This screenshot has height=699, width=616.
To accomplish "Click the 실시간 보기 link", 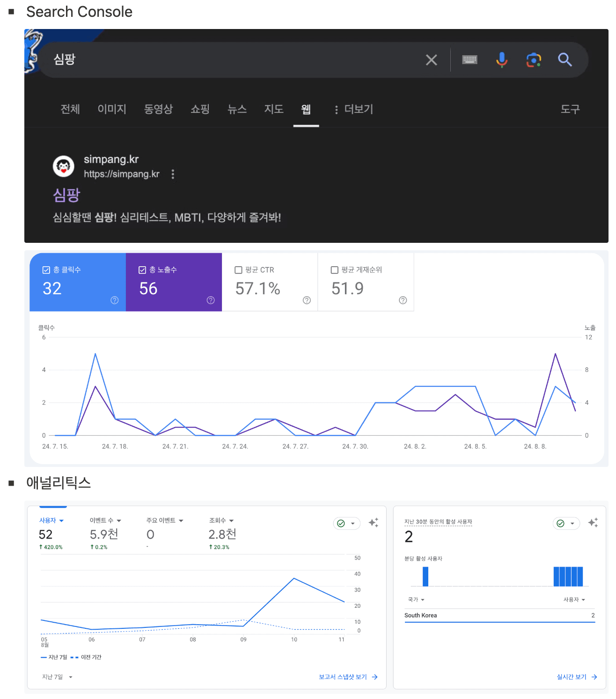I will click(576, 677).
